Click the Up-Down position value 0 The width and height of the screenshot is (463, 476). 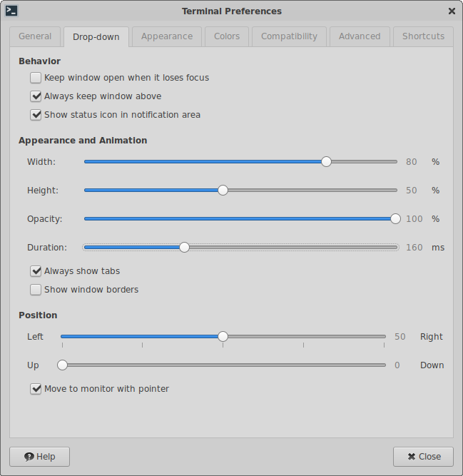(x=397, y=365)
